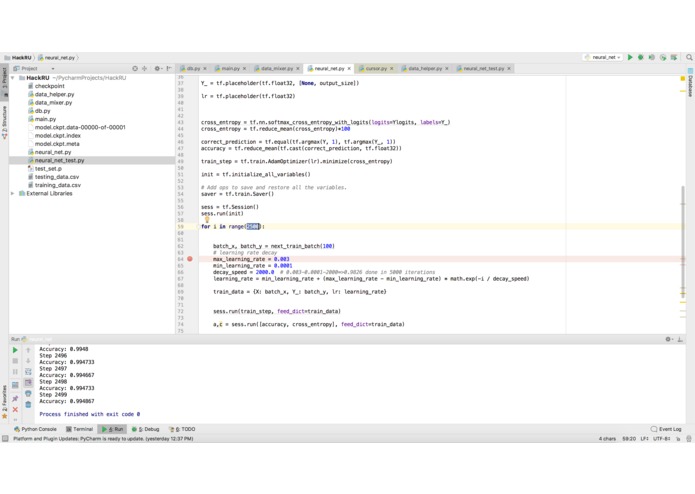This screenshot has height=494, width=695.
Task: Open Search Everywhere with the magnifier icon
Action: tap(689, 57)
